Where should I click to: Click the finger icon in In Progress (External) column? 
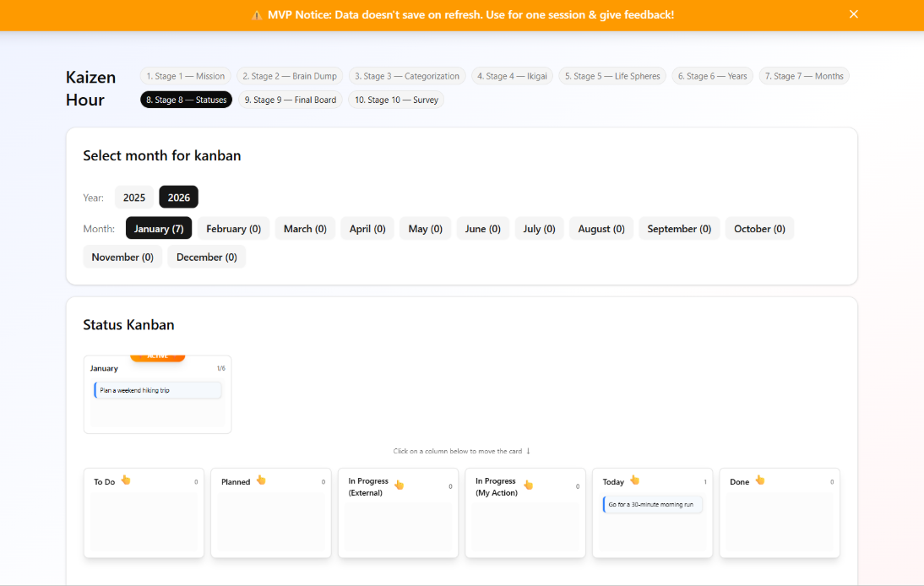point(399,484)
